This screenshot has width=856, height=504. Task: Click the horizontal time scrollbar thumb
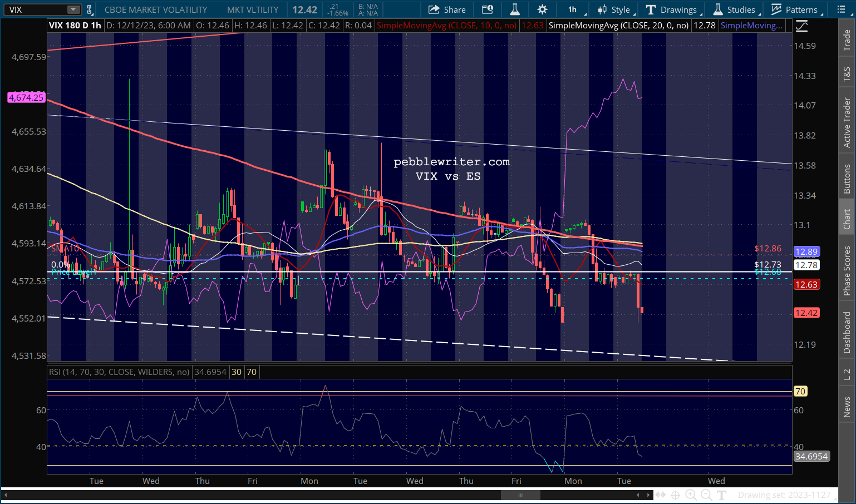point(520,495)
